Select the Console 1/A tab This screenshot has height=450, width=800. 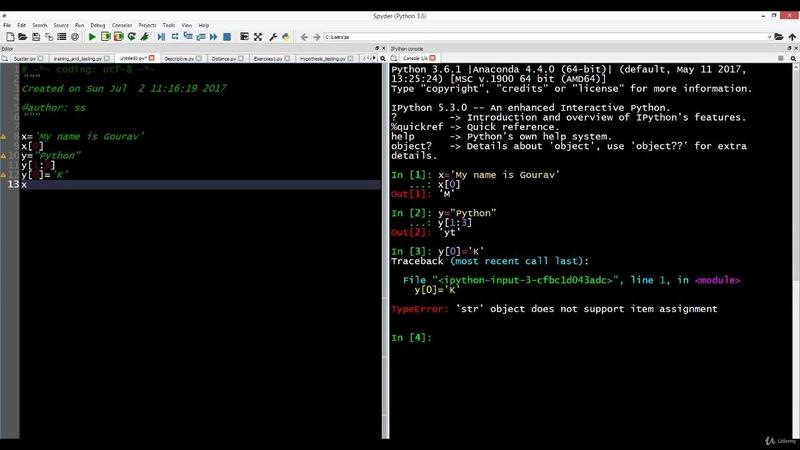pyautogui.click(x=418, y=59)
